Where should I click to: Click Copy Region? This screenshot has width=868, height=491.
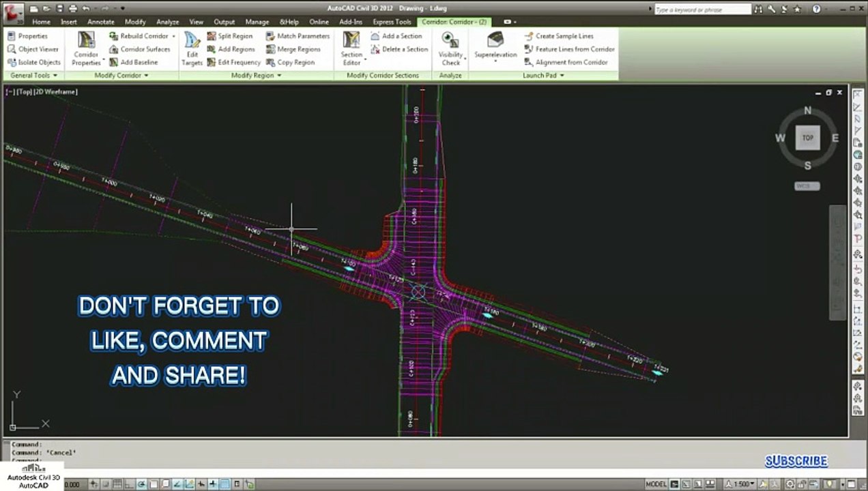291,62
